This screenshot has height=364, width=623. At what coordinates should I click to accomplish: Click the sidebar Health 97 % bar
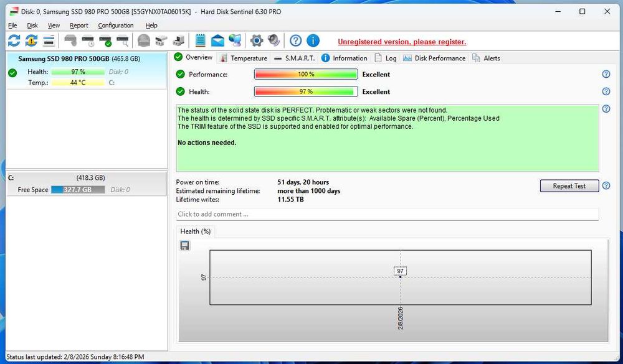pyautogui.click(x=78, y=72)
